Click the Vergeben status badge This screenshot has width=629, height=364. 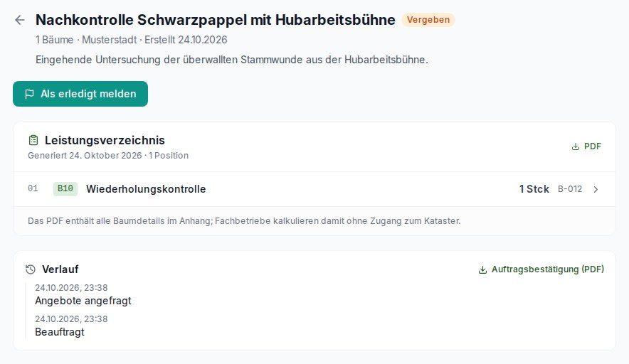point(428,20)
